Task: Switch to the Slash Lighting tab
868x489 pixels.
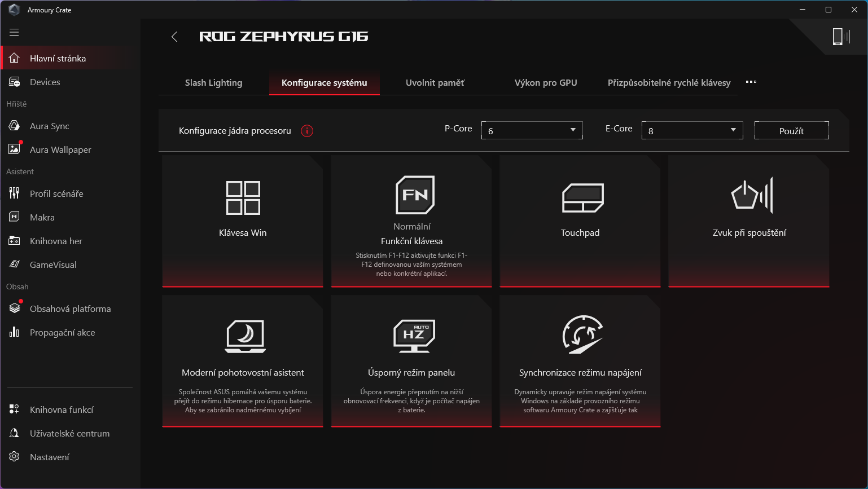Action: tap(213, 82)
